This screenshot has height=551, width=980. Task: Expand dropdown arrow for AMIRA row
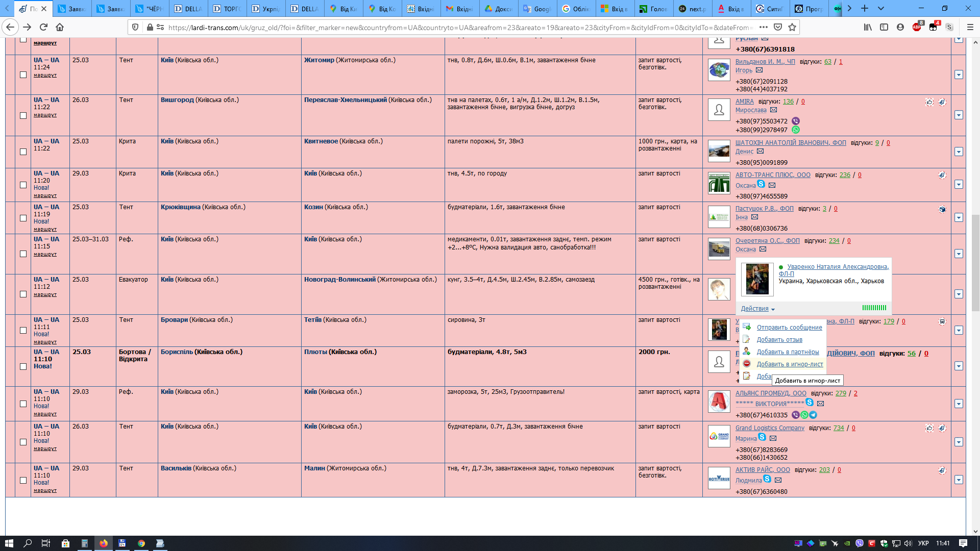[959, 115]
